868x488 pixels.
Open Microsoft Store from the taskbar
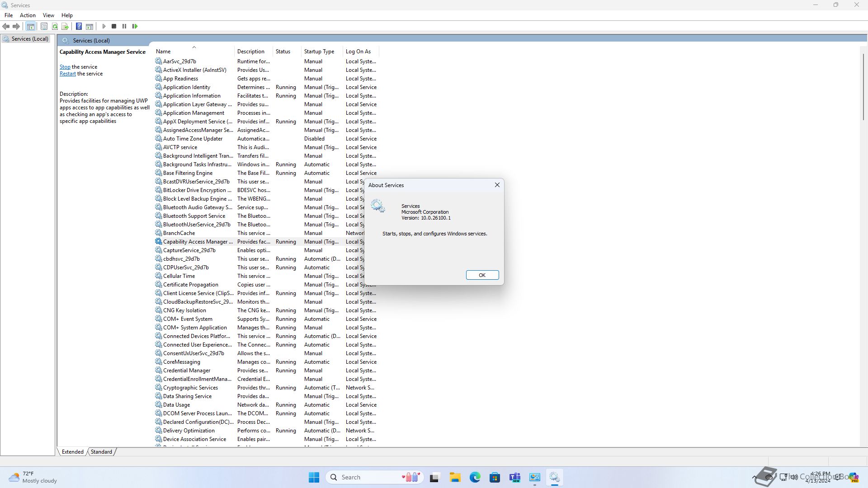pyautogui.click(x=495, y=477)
